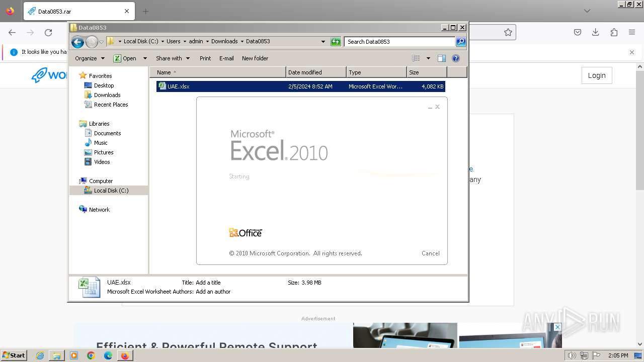The height and width of the screenshot is (362, 644).
Task: Open Desktop in navigation pane
Action: click(104, 85)
